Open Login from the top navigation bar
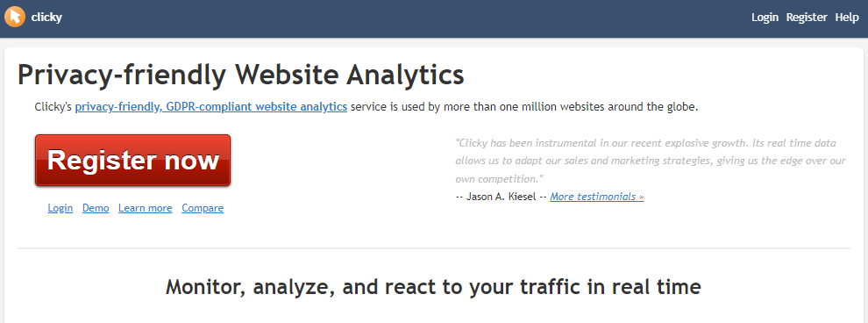The width and height of the screenshot is (868, 323). [765, 18]
